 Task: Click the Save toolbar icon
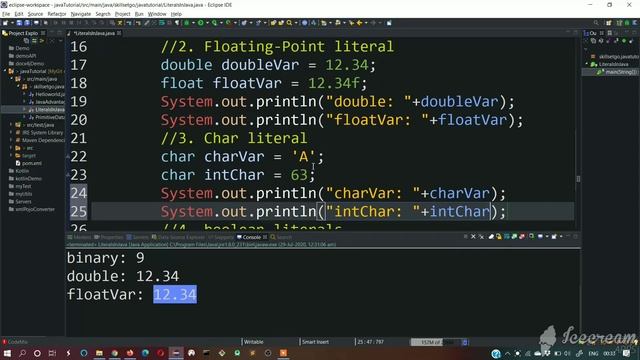coord(19,23)
